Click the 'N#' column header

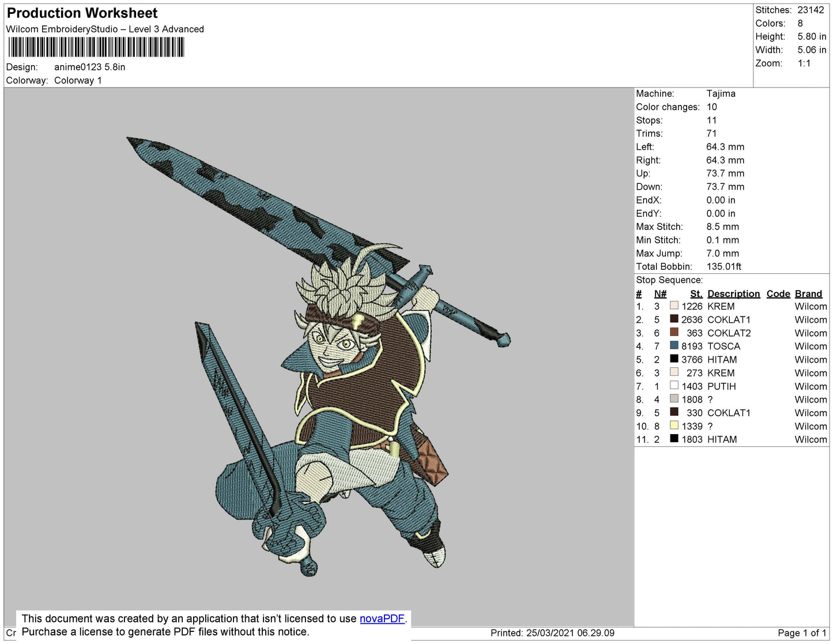point(660,293)
